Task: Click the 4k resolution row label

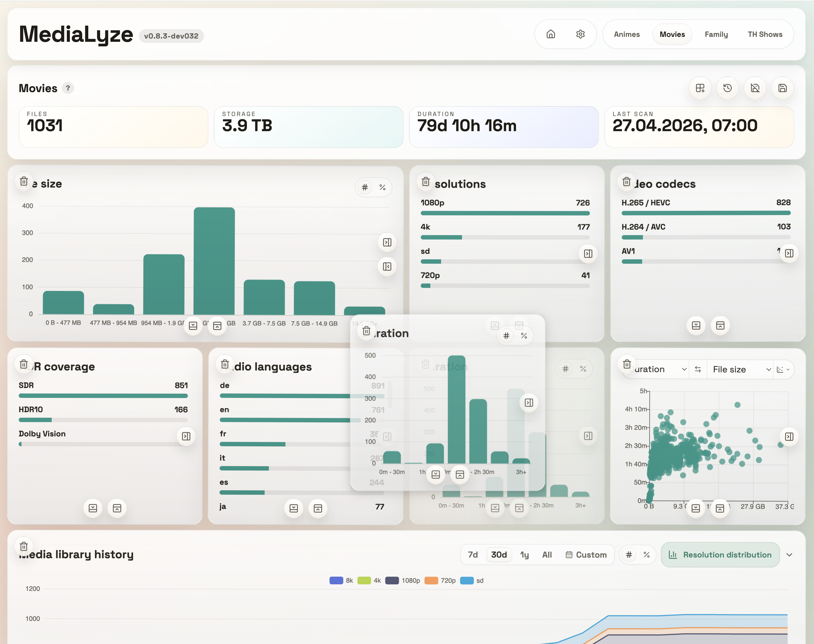Action: (x=425, y=227)
